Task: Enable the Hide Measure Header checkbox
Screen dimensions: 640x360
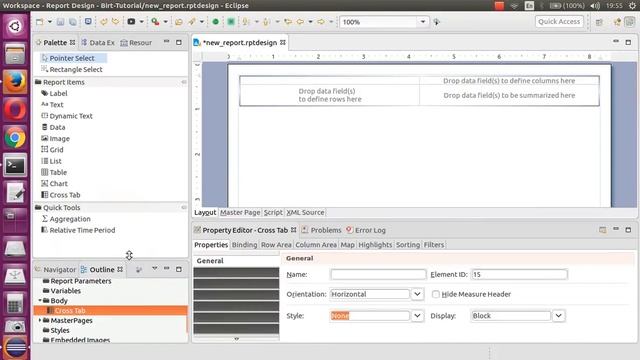Action: [x=436, y=294]
